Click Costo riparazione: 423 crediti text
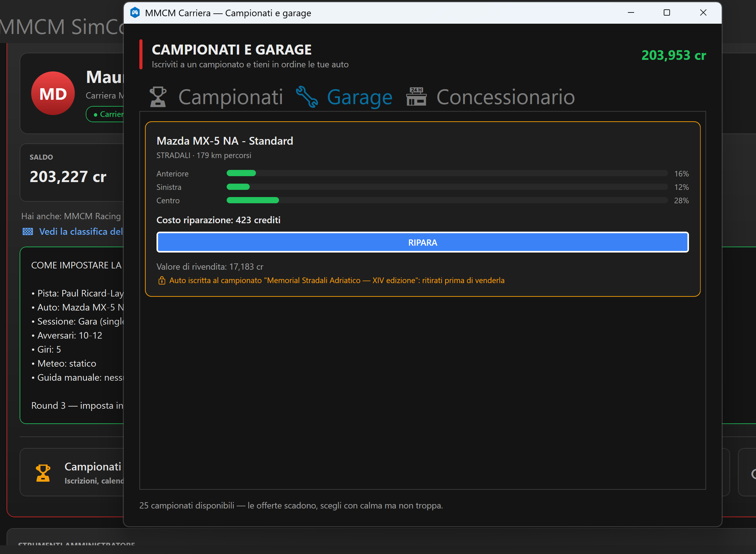The width and height of the screenshot is (756, 554). coord(218,220)
